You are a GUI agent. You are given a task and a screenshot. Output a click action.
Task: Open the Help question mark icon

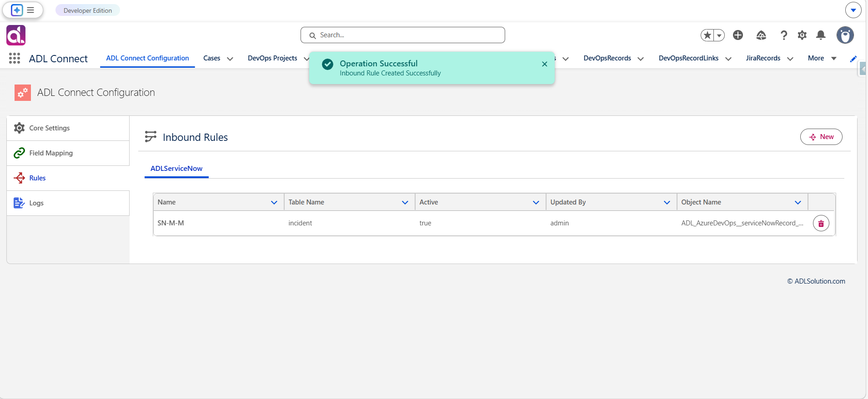tap(784, 35)
